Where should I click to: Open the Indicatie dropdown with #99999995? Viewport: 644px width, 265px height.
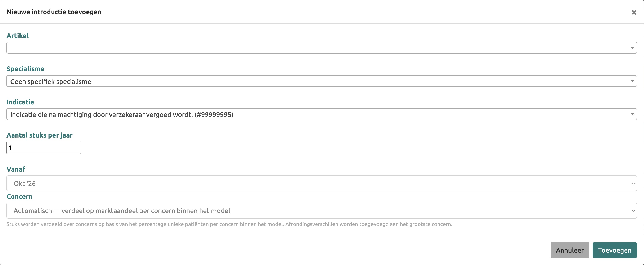pos(322,114)
